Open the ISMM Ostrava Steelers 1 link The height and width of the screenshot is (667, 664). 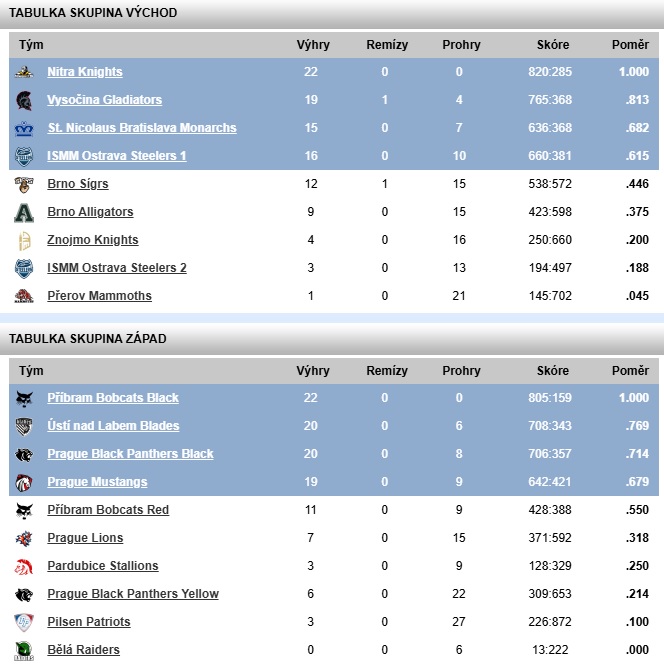(116, 156)
